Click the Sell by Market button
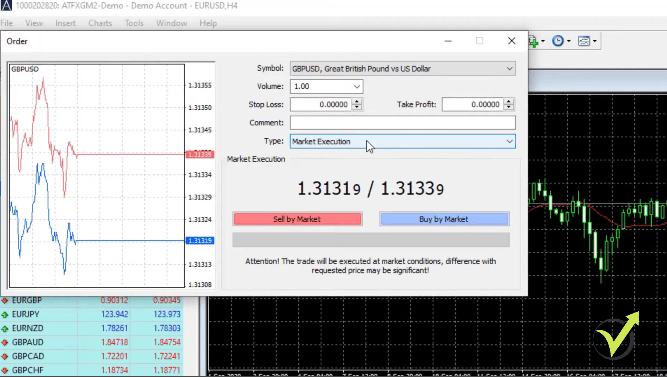Viewport: 667px width, 377px height. point(297,219)
